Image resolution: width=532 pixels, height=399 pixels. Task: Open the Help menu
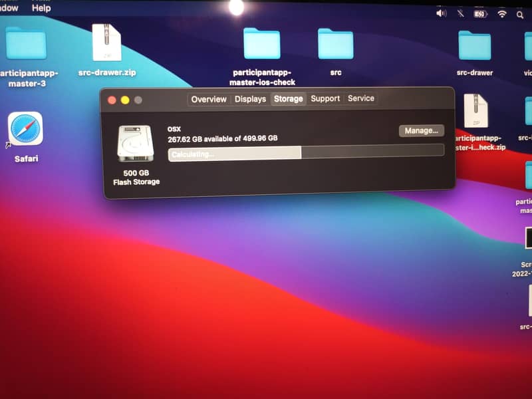coord(40,7)
